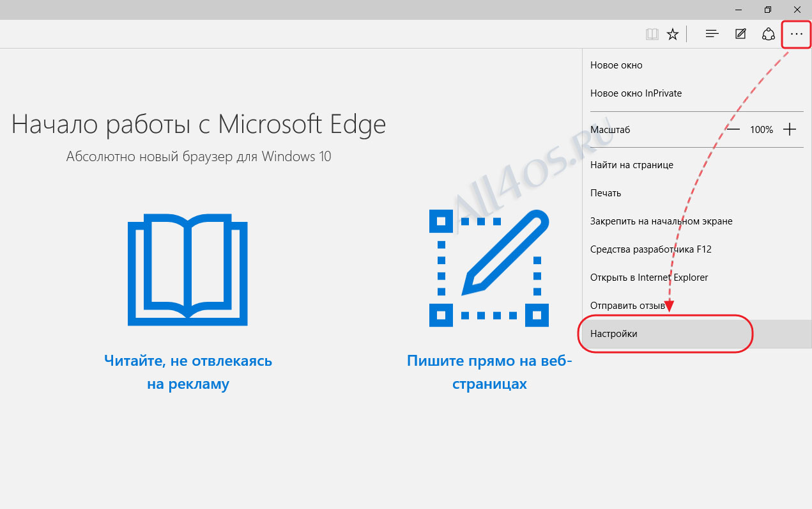
Task: Zoom in with the plus button
Action: click(790, 129)
